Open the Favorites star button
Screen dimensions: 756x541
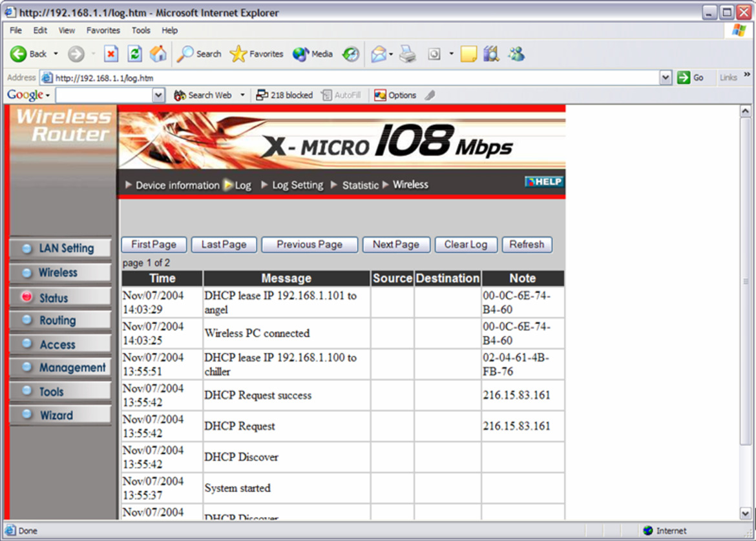click(x=257, y=54)
